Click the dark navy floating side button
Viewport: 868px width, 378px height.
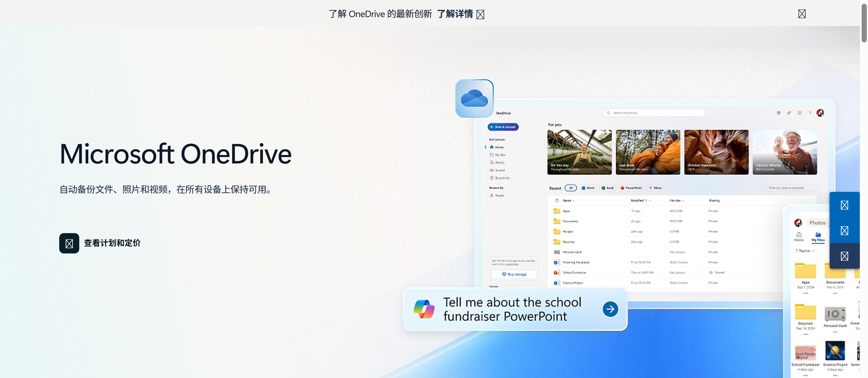click(844, 256)
